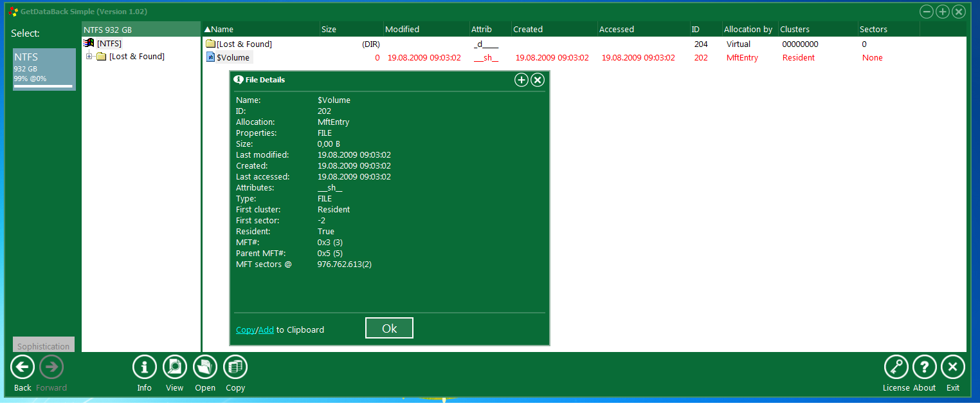Select the $Volume file name
This screenshot has height=417, width=980.
[x=233, y=57]
